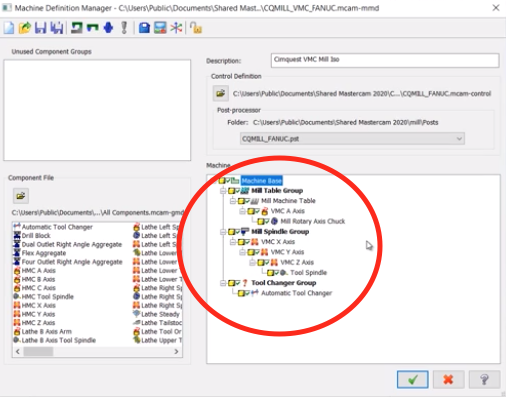Confirm with the green checkmark button

413,379
